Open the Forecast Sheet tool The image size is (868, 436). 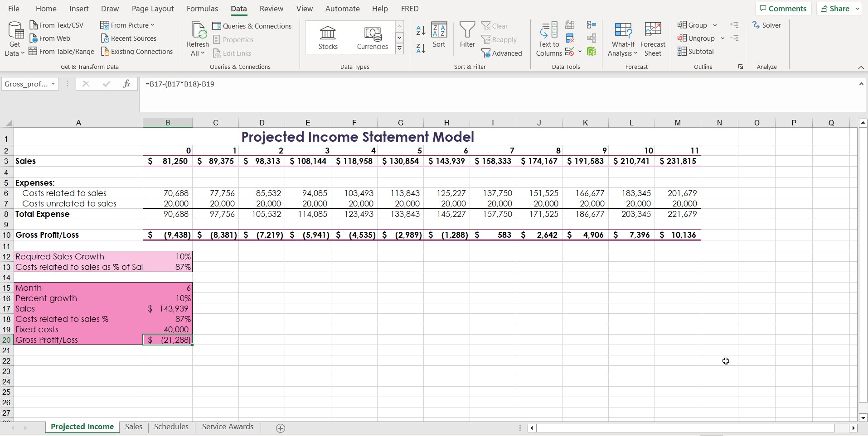click(652, 38)
